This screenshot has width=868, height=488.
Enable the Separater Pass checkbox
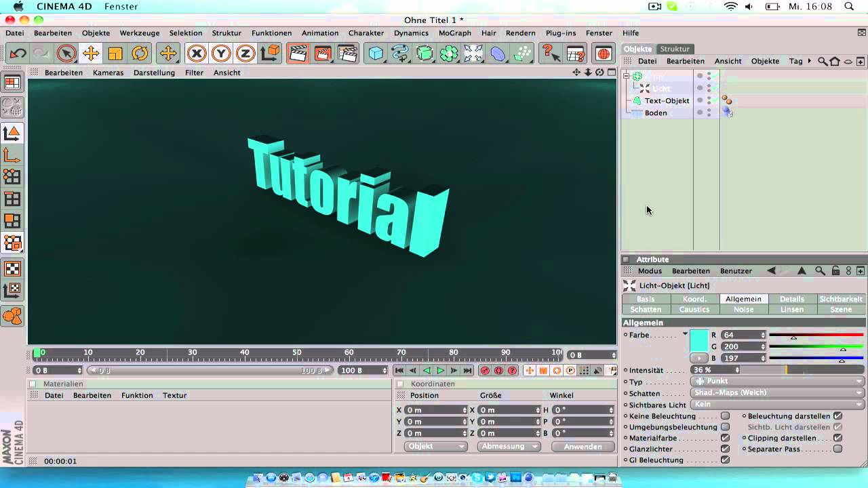tap(837, 449)
